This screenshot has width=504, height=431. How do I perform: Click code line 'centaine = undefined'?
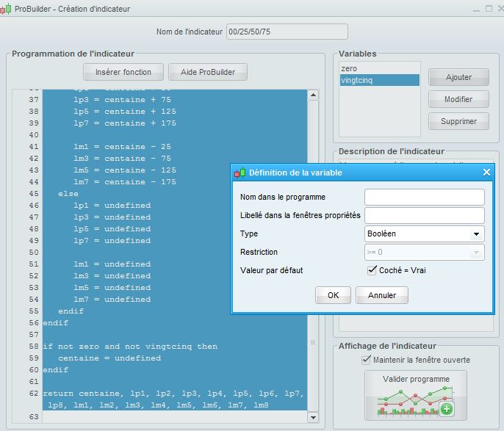point(109,358)
